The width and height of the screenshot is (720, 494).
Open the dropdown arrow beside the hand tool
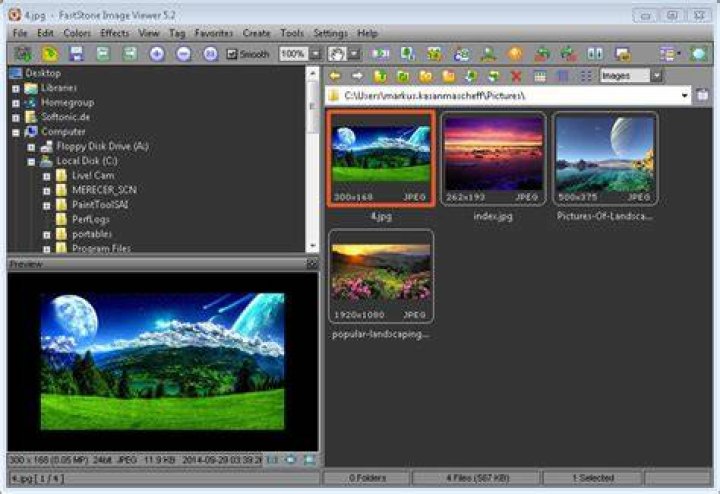click(354, 54)
